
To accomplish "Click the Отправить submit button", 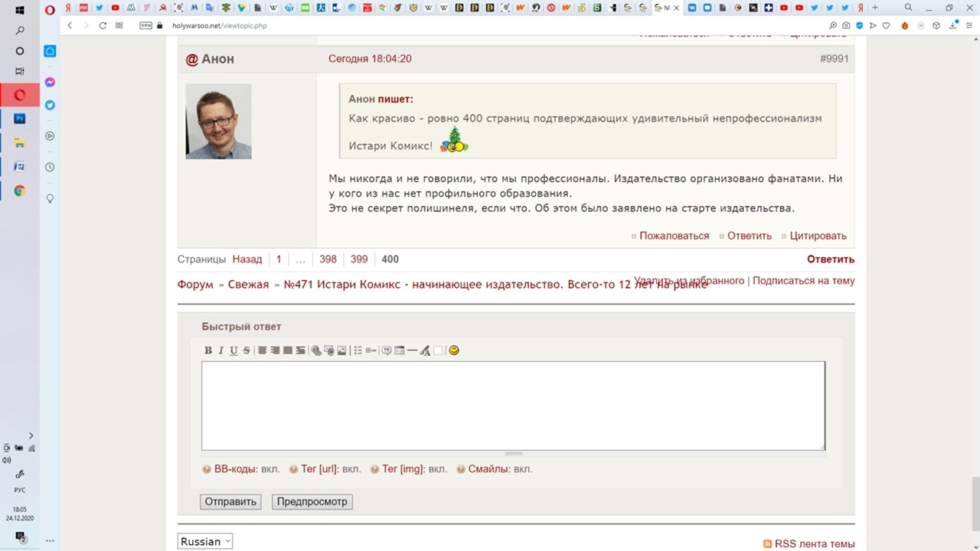I will coord(230,502).
